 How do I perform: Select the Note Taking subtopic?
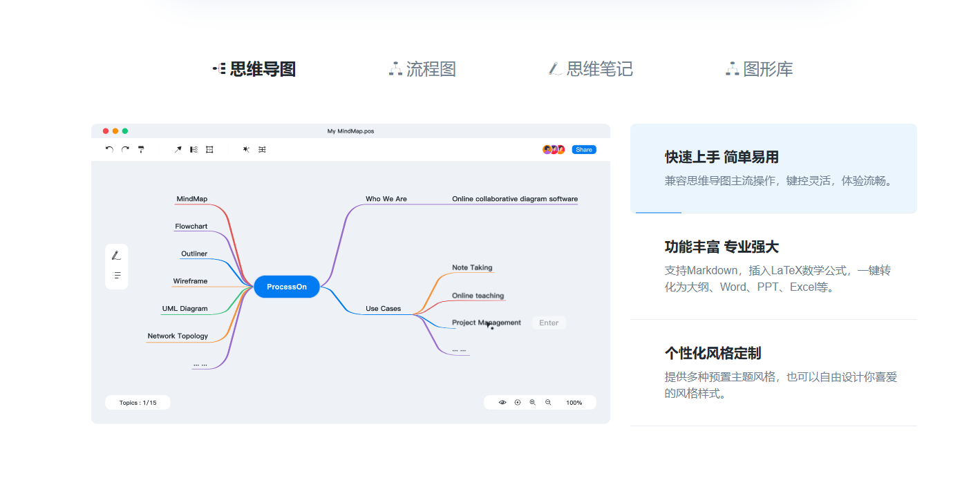click(x=472, y=267)
